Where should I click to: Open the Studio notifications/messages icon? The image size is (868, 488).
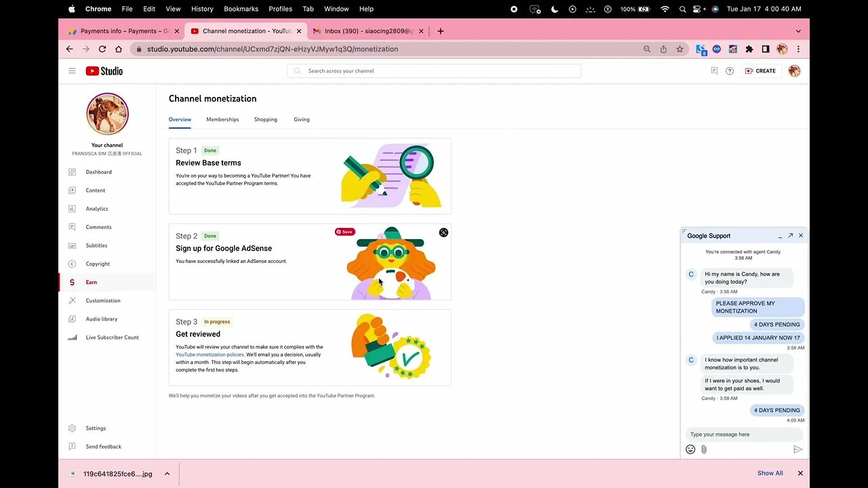714,70
